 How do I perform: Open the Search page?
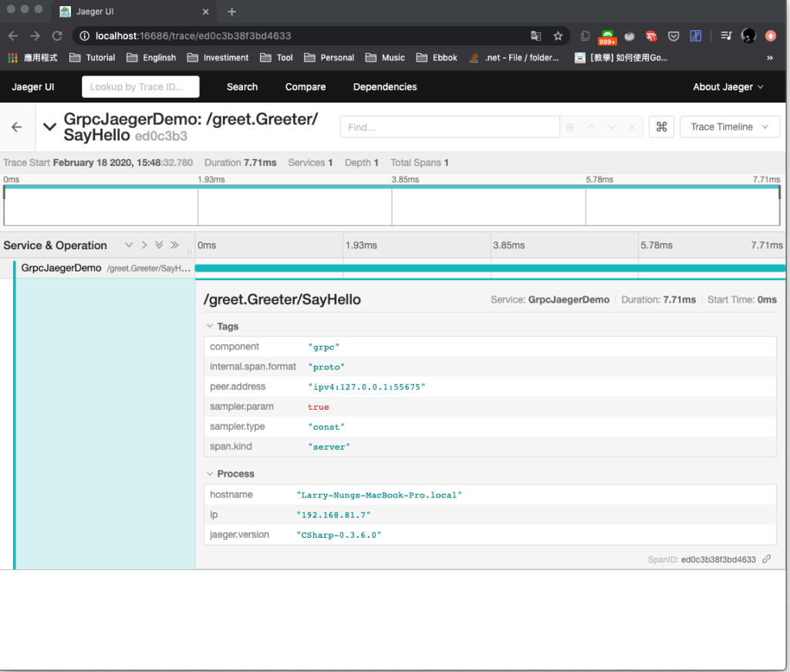click(242, 86)
